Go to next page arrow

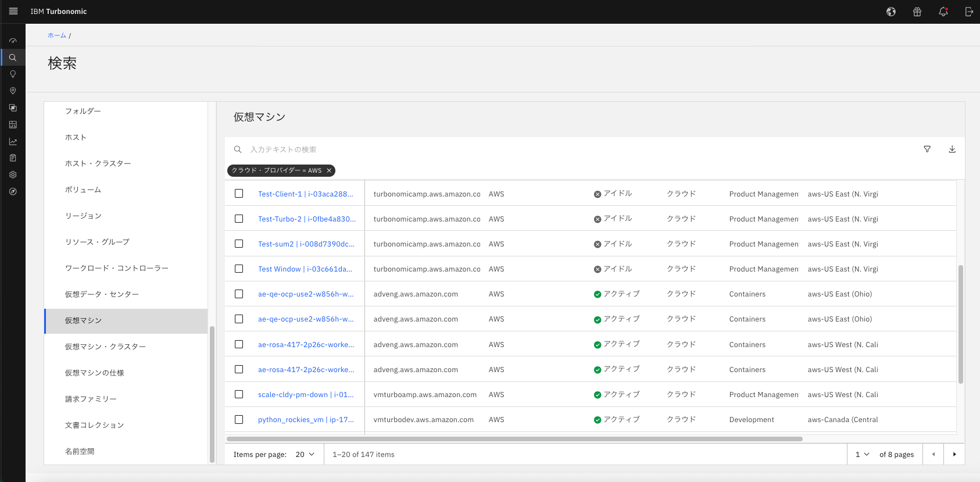click(954, 455)
